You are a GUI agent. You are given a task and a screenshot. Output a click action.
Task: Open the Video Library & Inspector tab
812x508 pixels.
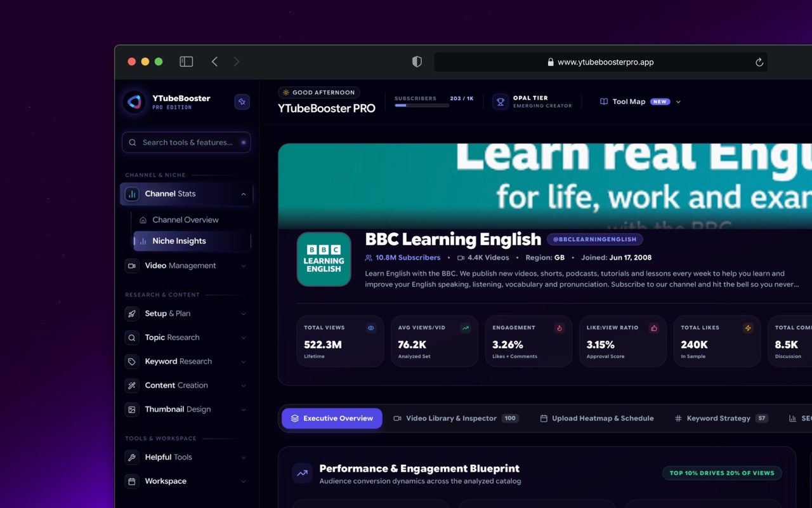click(x=456, y=418)
